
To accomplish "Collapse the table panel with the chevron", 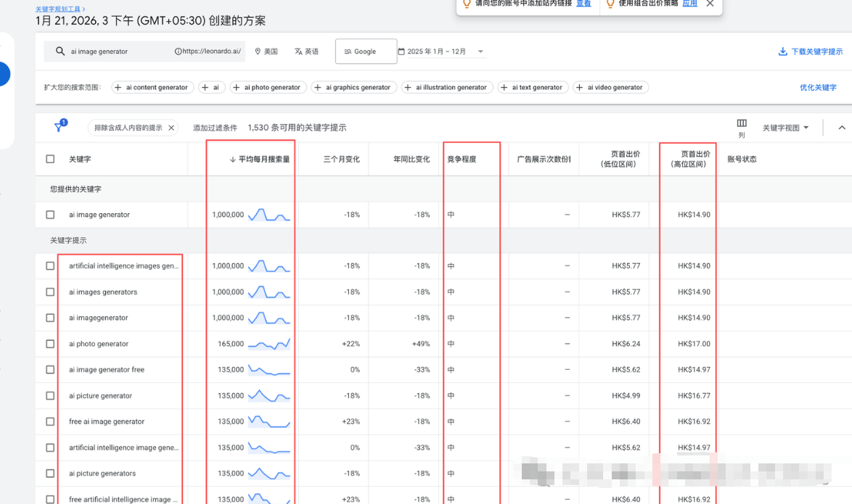I will tap(842, 128).
